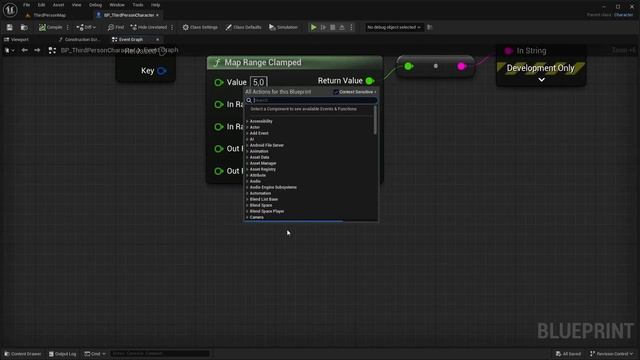
Task: Expand the Development Only node chevron
Action: coord(541,80)
